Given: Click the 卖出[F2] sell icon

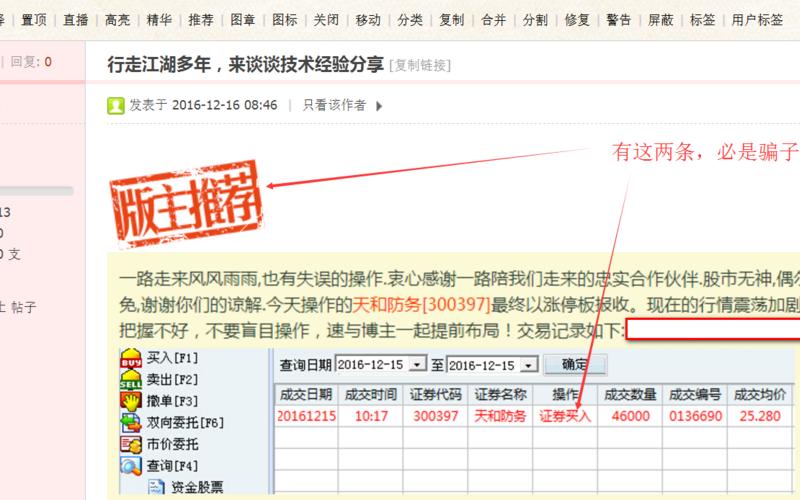Looking at the screenshot, I should point(131,380).
